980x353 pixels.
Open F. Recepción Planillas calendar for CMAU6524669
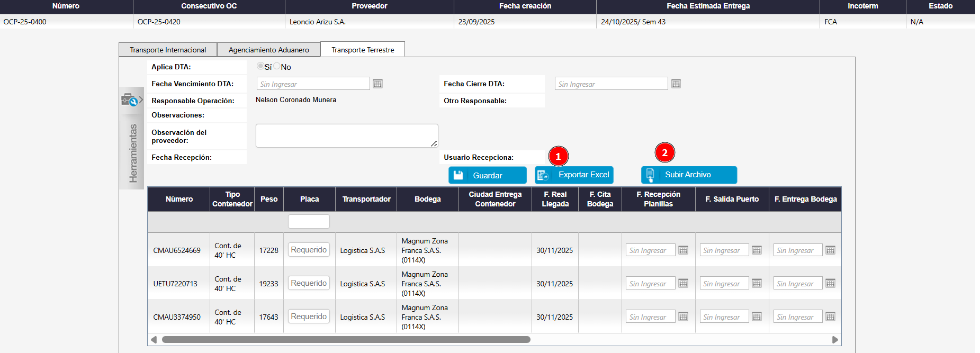tap(683, 250)
